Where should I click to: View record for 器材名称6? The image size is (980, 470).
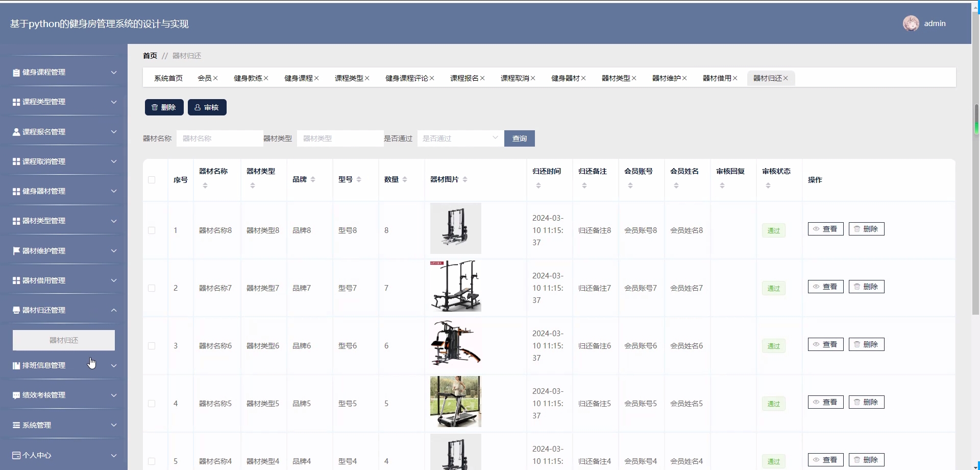pyautogui.click(x=826, y=344)
